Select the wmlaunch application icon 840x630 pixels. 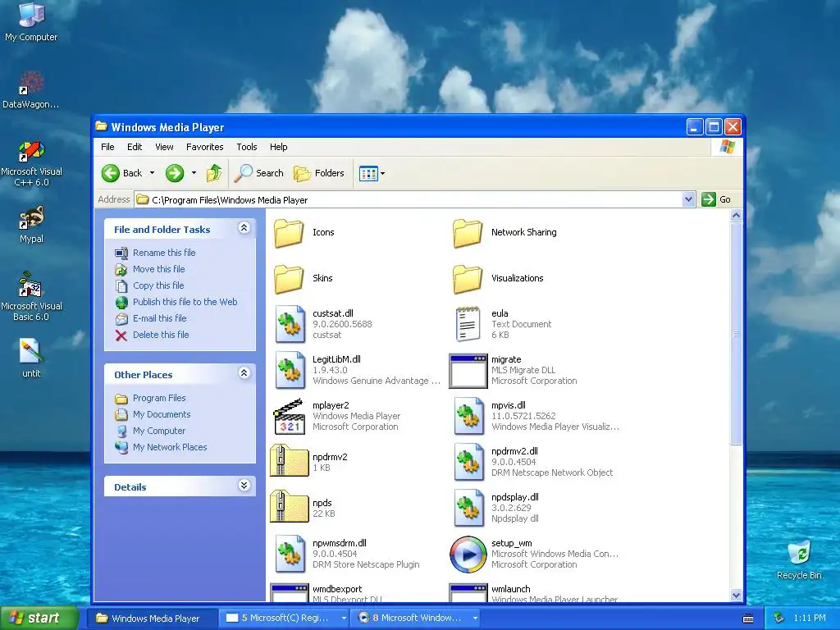point(468,593)
